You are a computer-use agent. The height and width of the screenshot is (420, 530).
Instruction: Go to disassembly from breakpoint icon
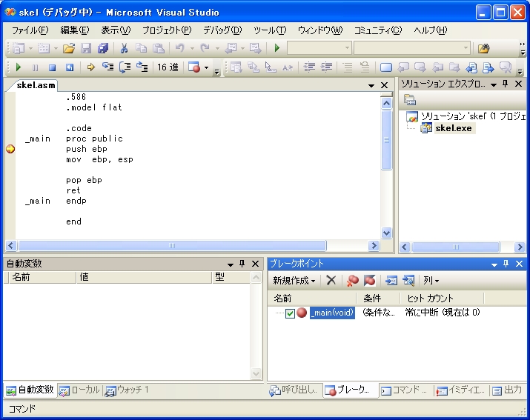[x=408, y=281]
